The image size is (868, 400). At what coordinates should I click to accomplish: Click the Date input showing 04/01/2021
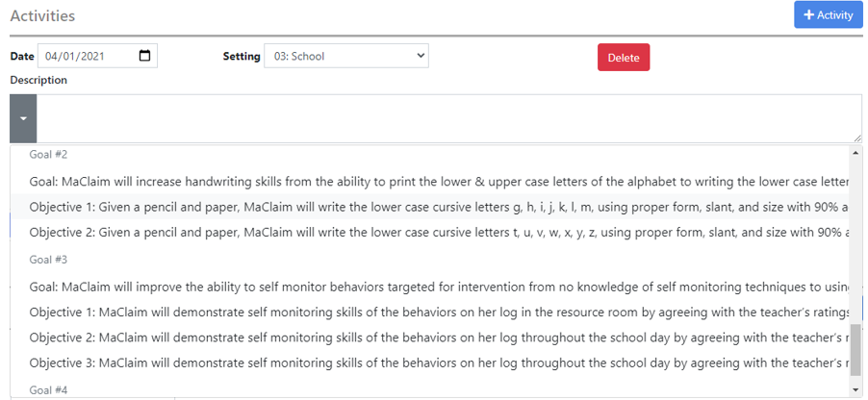click(x=87, y=56)
